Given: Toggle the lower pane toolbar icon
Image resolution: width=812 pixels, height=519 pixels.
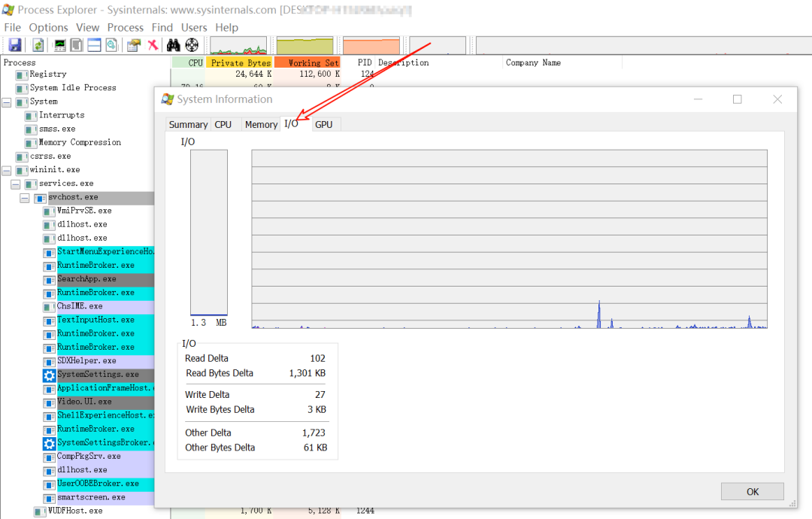Looking at the screenshot, I should pos(94,45).
